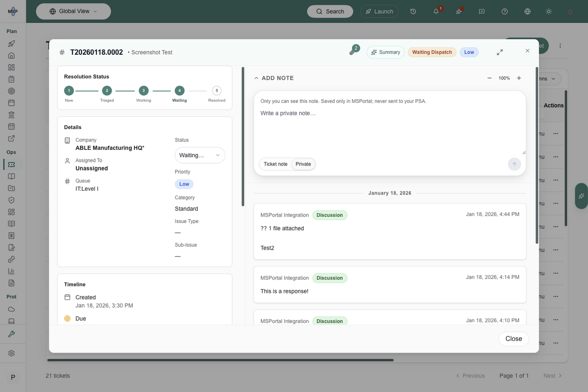Open the target icon in the sidebar
The height and width of the screenshot is (392, 588).
point(11,91)
